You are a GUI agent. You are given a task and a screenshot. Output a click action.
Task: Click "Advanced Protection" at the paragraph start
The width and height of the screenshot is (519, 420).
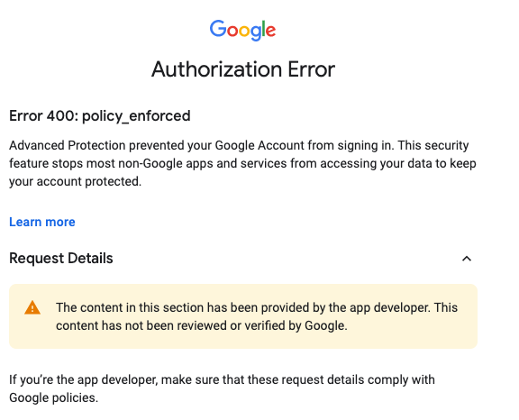68,145
